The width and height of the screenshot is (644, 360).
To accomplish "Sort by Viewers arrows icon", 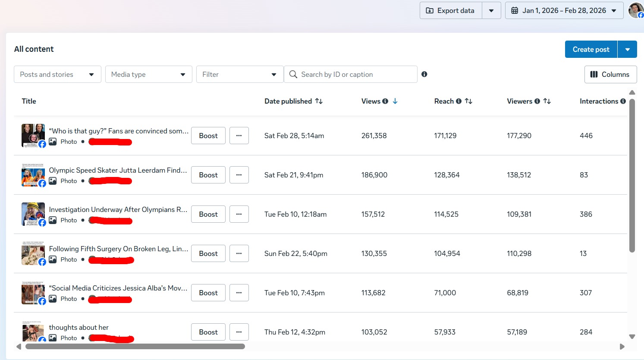I will coord(547,101).
